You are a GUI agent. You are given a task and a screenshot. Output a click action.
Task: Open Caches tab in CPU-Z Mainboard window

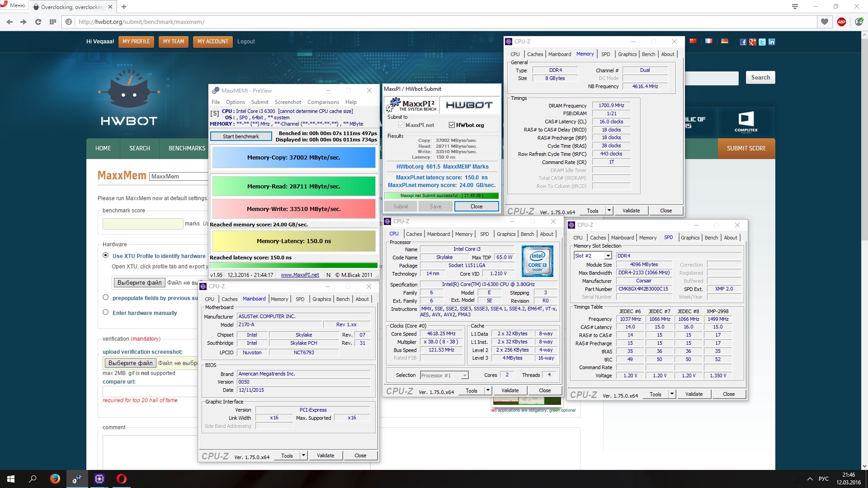pos(229,299)
